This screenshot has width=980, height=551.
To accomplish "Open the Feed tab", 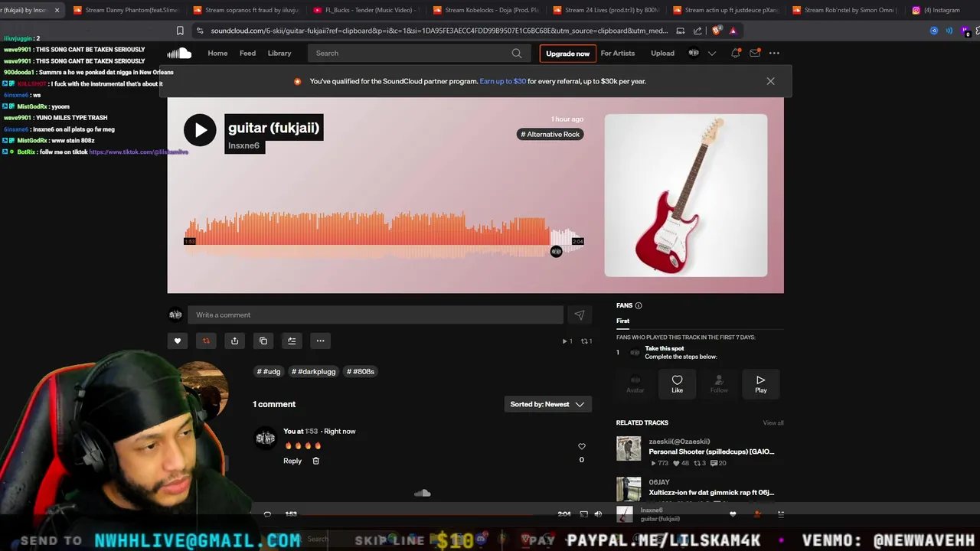I will pos(247,53).
